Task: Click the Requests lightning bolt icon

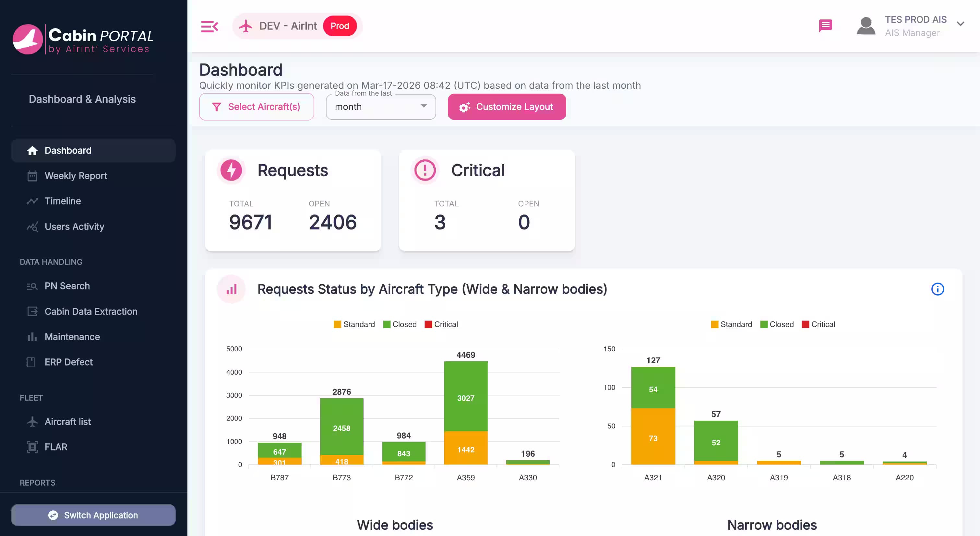Action: pyautogui.click(x=231, y=170)
